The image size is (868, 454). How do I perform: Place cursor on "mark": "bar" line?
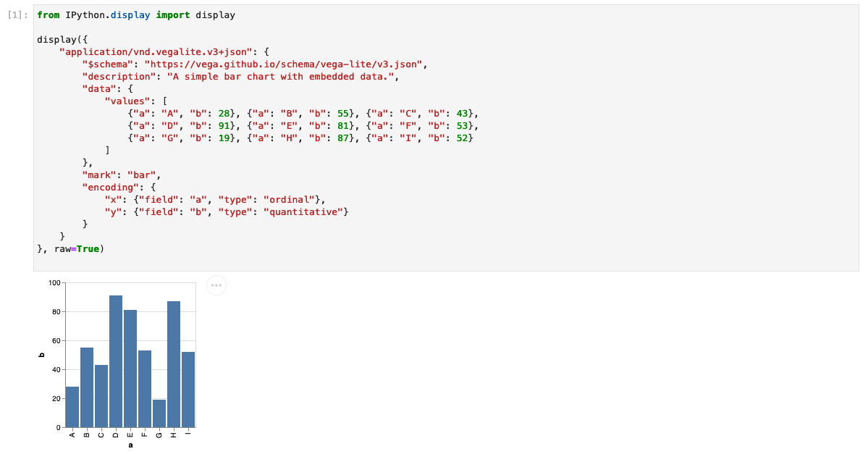121,175
